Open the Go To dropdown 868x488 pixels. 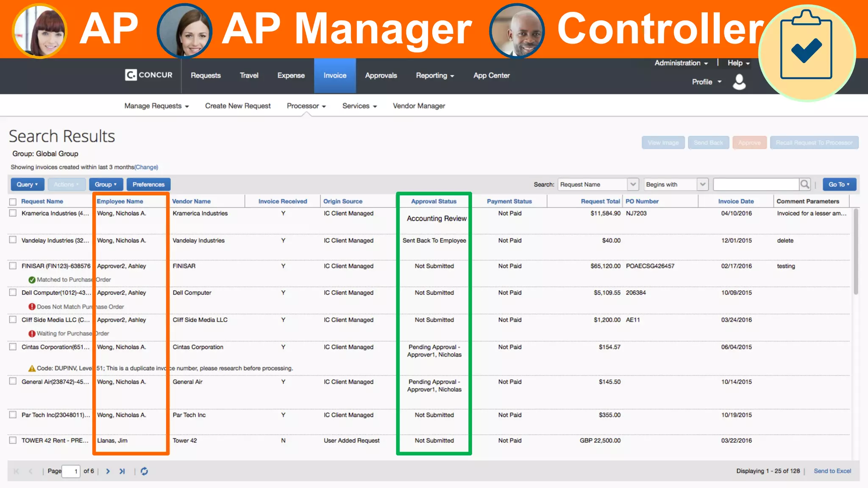pos(839,184)
